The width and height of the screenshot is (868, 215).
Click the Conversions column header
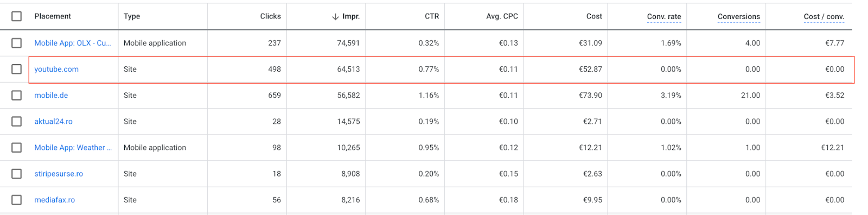[x=738, y=17]
